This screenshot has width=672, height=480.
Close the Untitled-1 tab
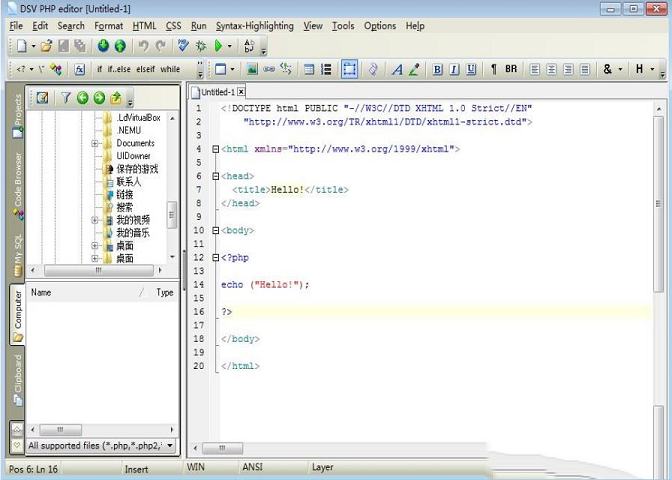pos(241,92)
